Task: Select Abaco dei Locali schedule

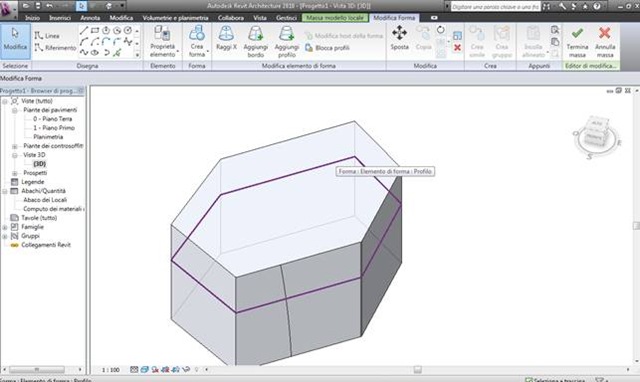Action: pos(45,200)
